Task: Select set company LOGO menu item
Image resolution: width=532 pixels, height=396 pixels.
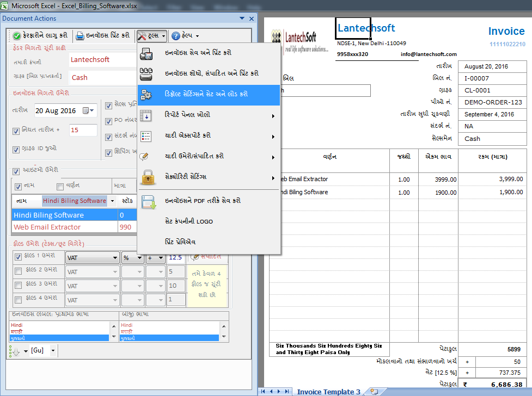Action: tap(209, 222)
